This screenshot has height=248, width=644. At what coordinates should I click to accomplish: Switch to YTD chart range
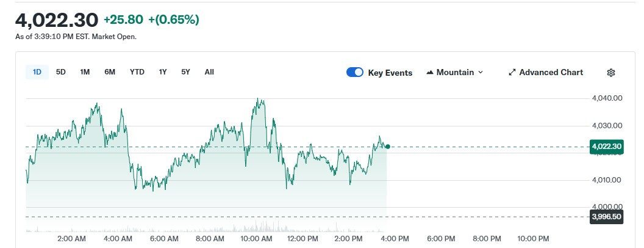tap(137, 72)
